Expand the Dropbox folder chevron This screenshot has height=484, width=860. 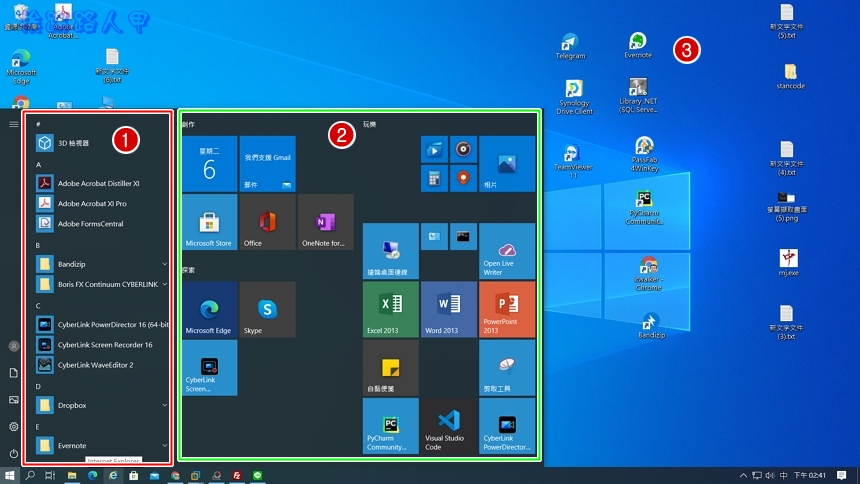point(165,405)
